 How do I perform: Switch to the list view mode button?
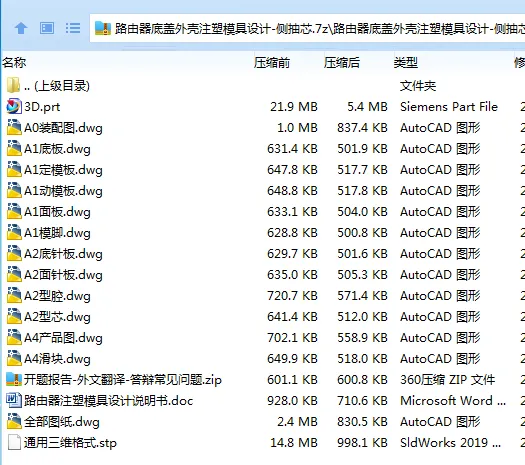point(73,28)
